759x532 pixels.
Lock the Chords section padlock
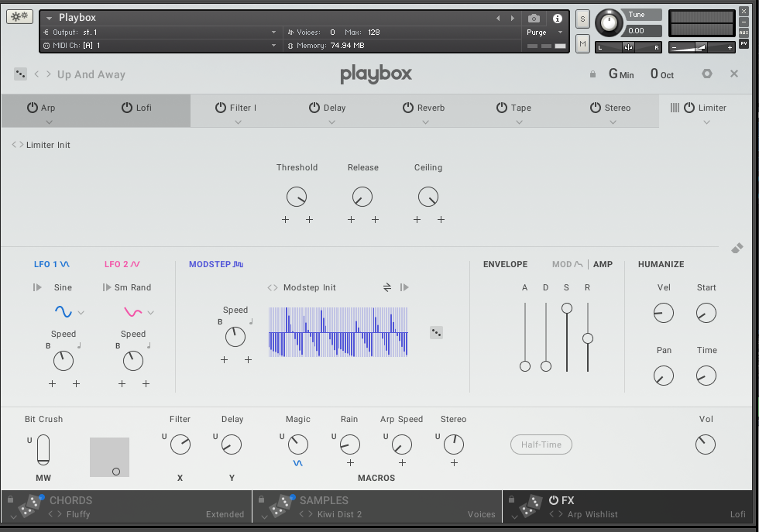point(9,499)
